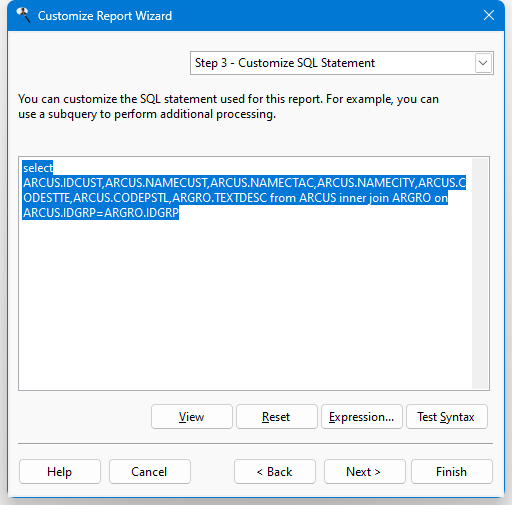Click the Customize Report Wizard title text
The height and width of the screenshot is (505, 512).
pos(105,16)
